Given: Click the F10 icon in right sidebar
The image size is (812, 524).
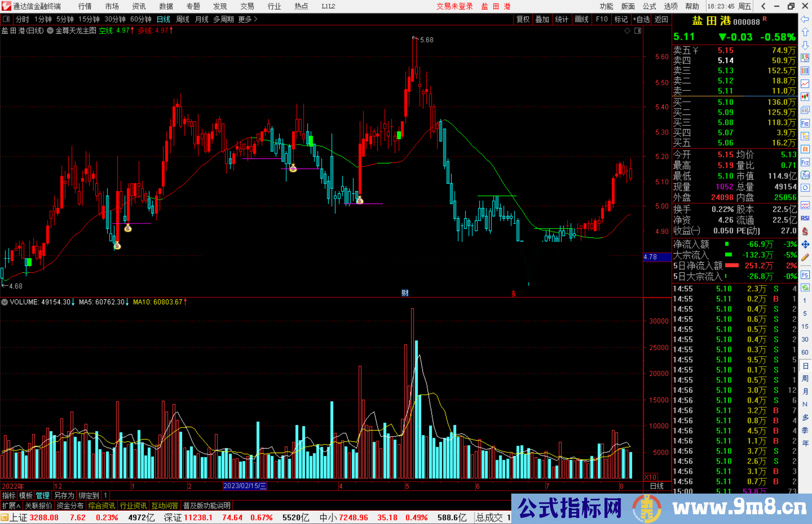Looking at the screenshot, I should [x=805, y=123].
